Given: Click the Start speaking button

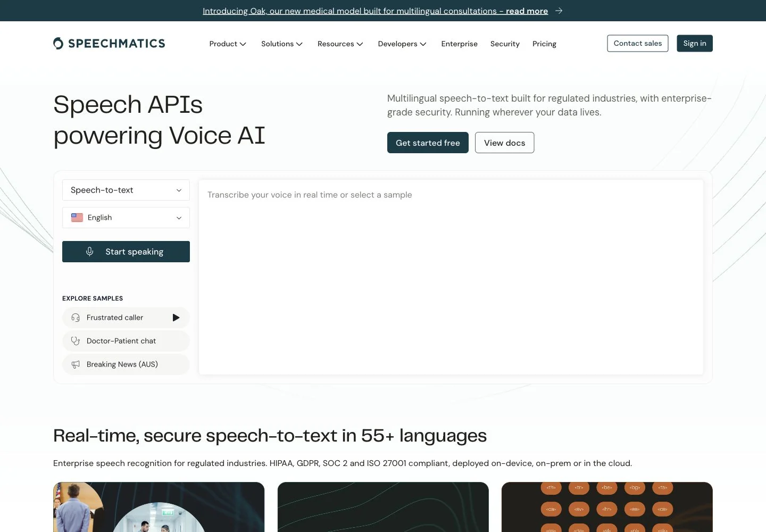Looking at the screenshot, I should point(126,252).
